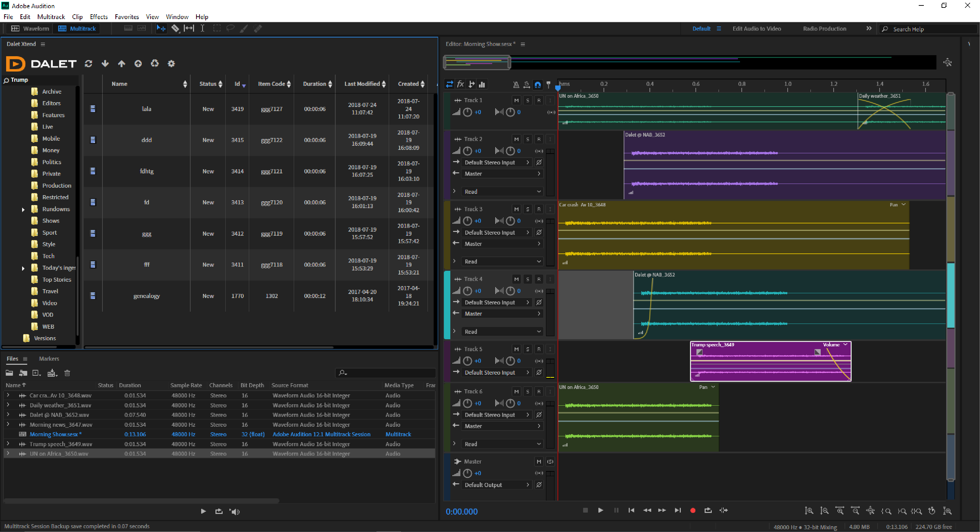Delete selected file with the trash icon

point(67,373)
